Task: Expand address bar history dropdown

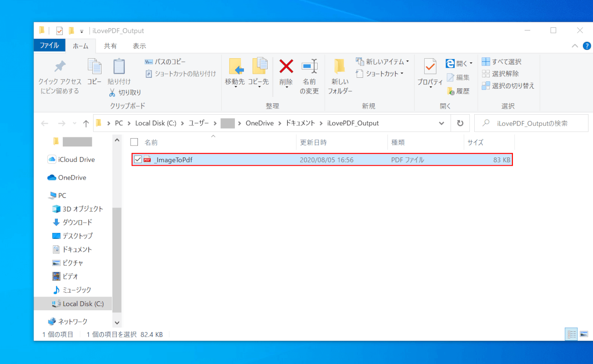Action: tap(441, 123)
